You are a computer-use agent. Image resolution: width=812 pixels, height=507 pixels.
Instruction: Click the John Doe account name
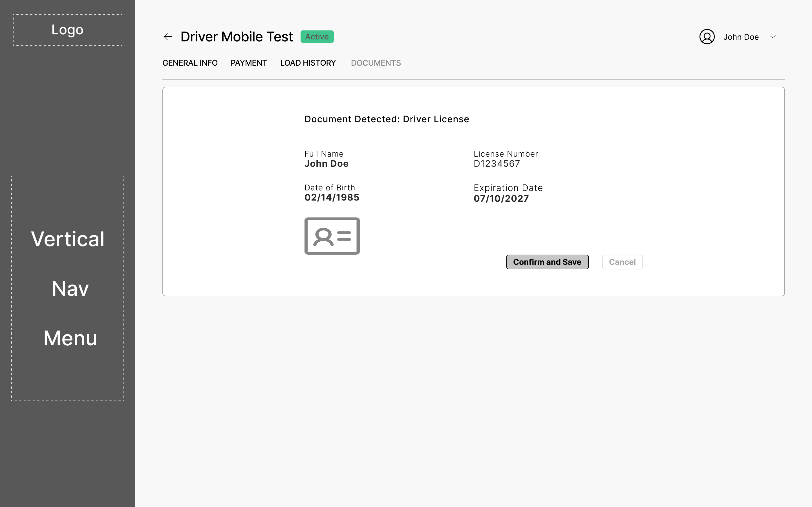coord(741,37)
